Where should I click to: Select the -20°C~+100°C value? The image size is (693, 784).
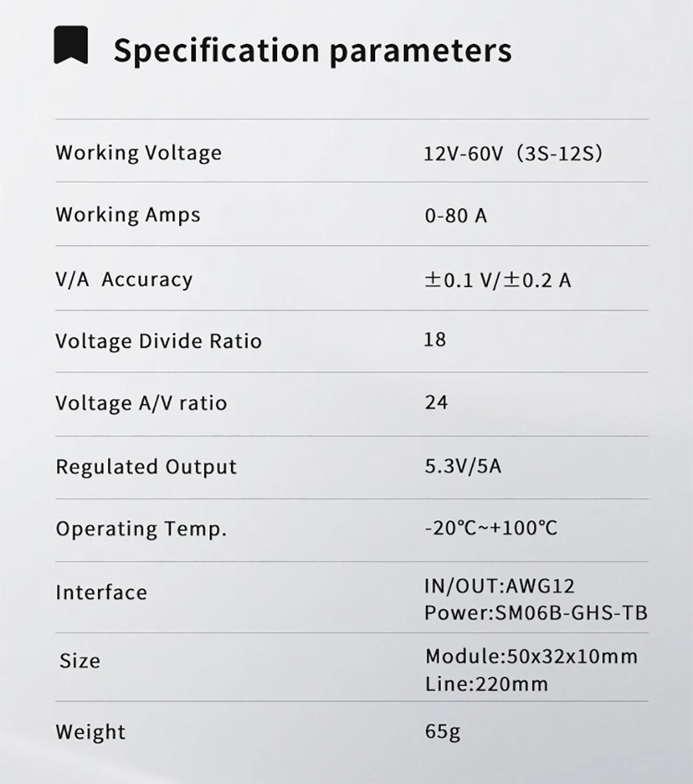point(491,528)
